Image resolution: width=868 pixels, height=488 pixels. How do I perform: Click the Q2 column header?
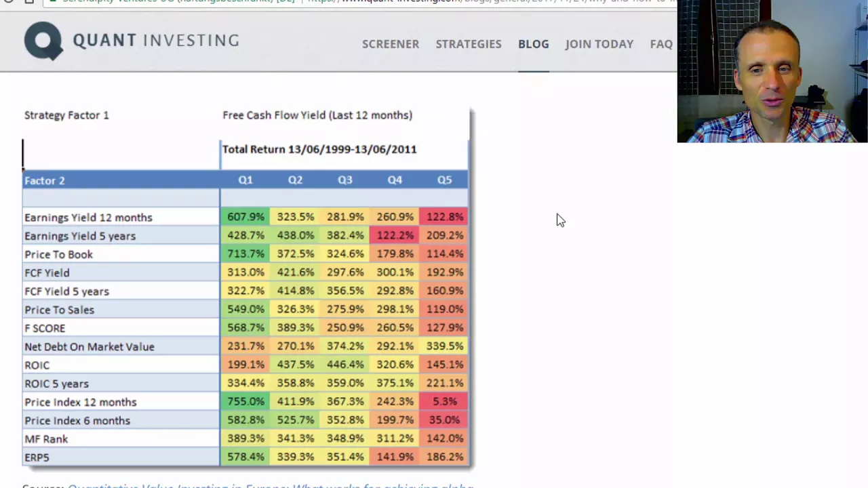tap(295, 180)
